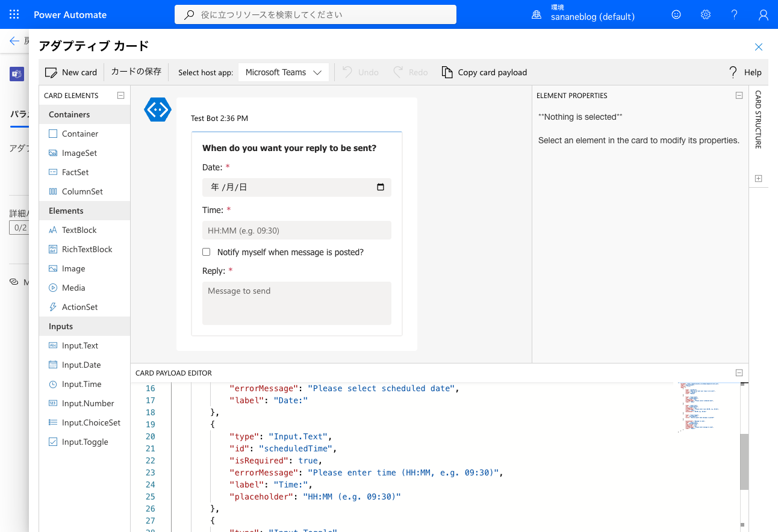Click the Message to send text area
Viewport: 778px width, 532px height.
point(297,303)
